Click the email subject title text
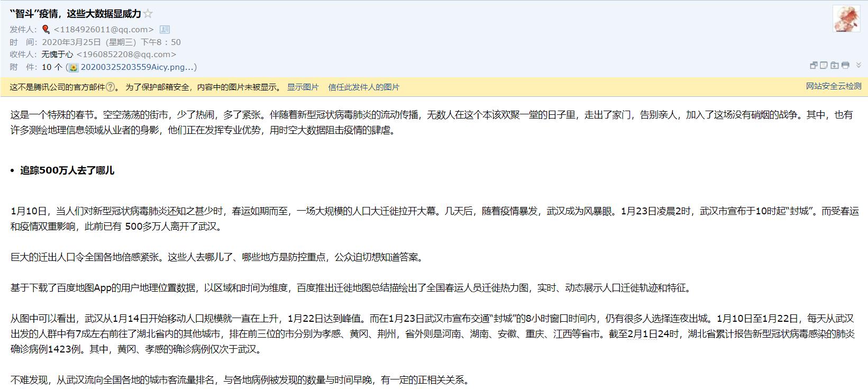This screenshot has height=389, width=868. 75,14
